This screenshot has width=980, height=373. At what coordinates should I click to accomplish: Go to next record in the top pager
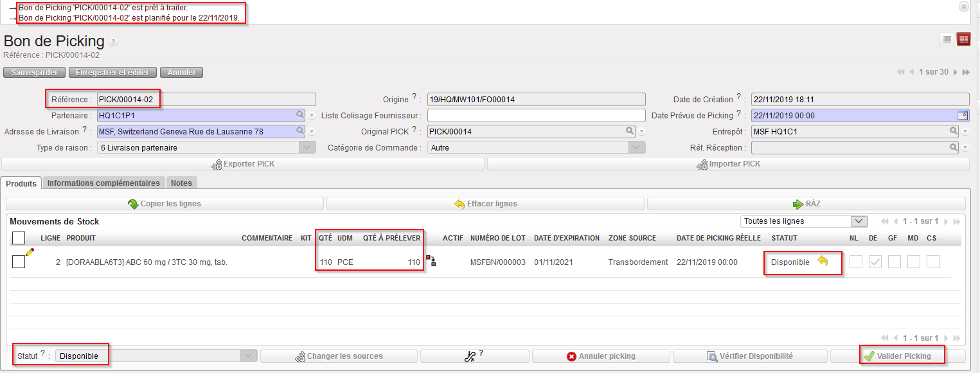click(956, 72)
